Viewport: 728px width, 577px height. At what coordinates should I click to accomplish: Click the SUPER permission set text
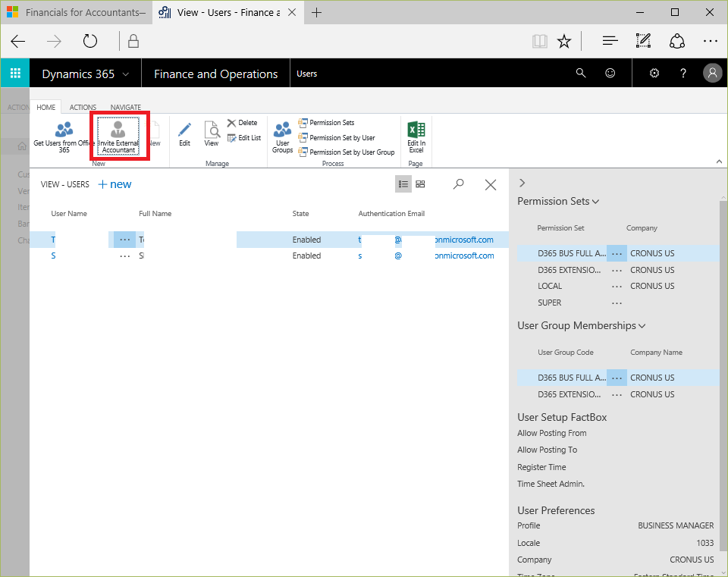pyautogui.click(x=550, y=303)
